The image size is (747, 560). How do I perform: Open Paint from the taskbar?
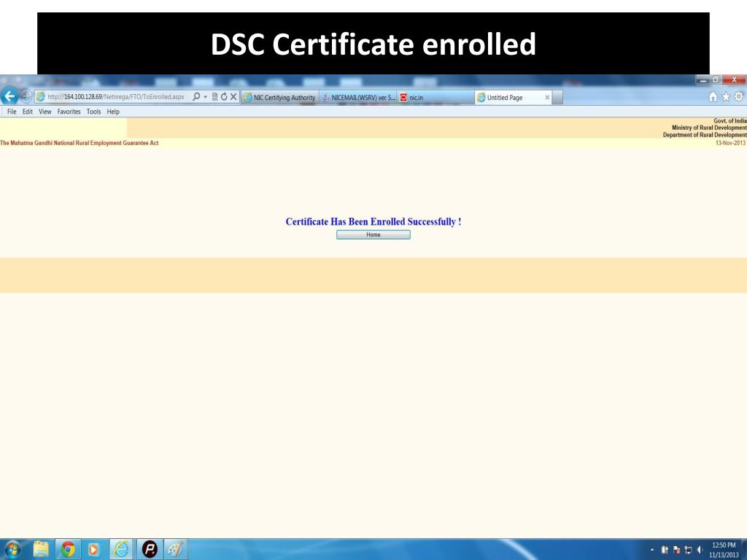175,550
